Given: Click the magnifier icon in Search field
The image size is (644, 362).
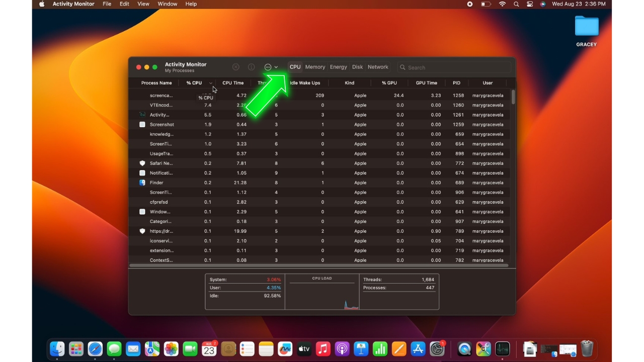Looking at the screenshot, I should click(x=403, y=67).
